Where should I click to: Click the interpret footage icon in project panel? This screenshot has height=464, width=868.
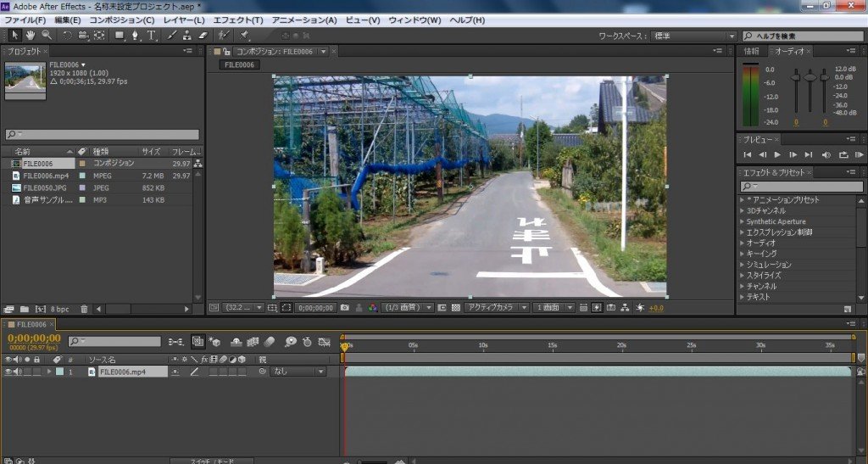[x=8, y=309]
